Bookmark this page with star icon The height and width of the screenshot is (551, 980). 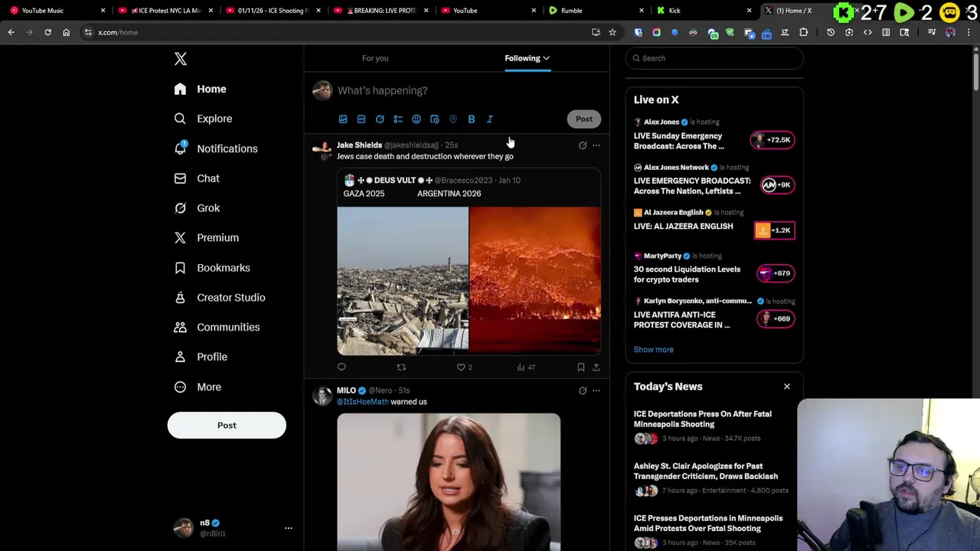[612, 32]
